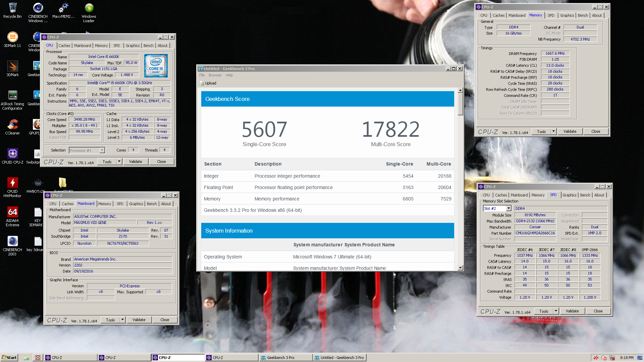Switch to Caches tab in CPU window
The height and width of the screenshot is (362, 644).
[64, 46]
